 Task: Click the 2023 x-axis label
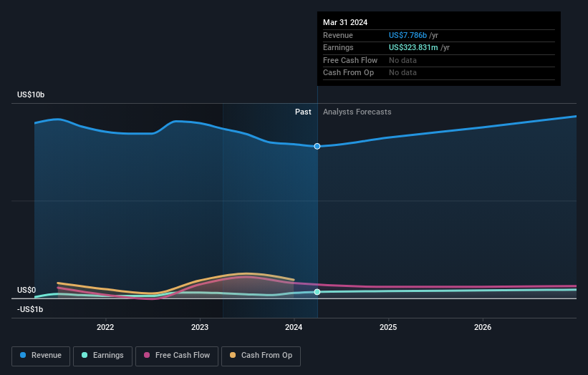pos(200,327)
